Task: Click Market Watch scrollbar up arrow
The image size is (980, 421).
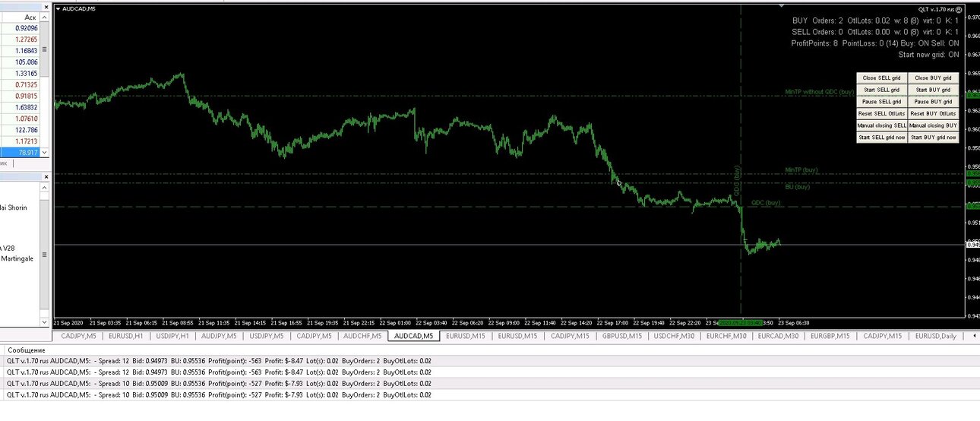Action: click(x=45, y=17)
